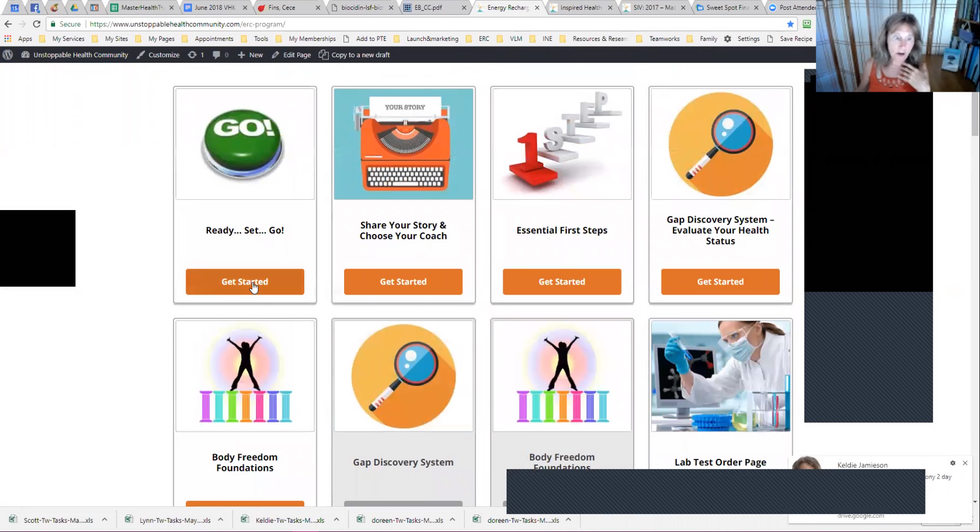The image size is (980, 532).
Task: Close the biocidin-lsf tab
Action: tap(391, 8)
